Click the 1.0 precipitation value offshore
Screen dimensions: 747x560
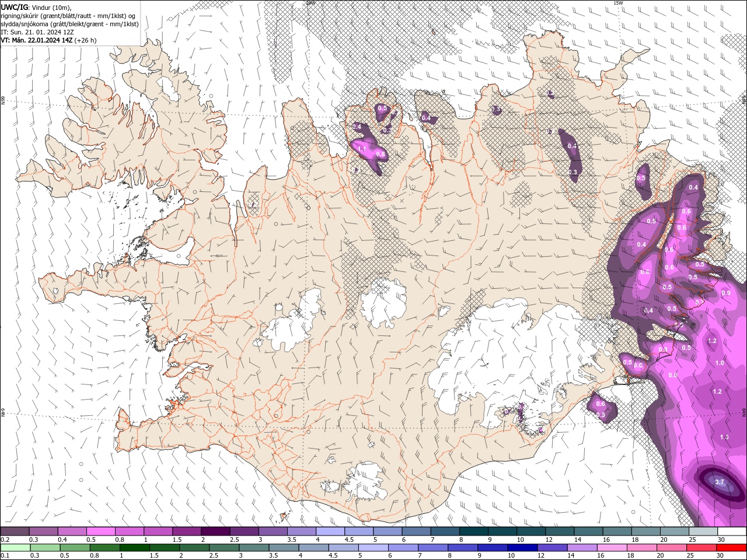[x=720, y=363]
